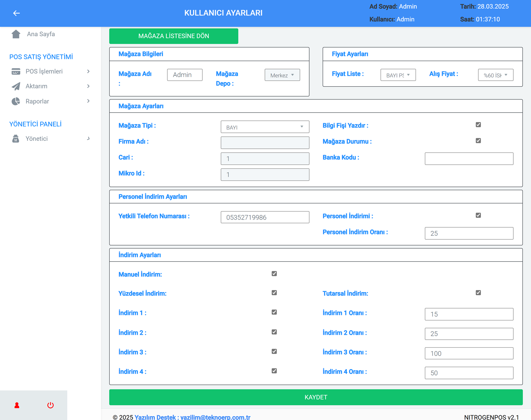531x420 pixels.
Task: Click the Ana Sayfa home icon
Action: click(x=16, y=34)
